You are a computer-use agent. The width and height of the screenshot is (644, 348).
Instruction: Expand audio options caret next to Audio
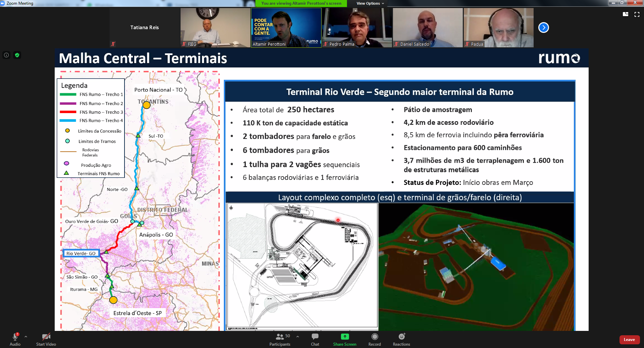point(26,337)
